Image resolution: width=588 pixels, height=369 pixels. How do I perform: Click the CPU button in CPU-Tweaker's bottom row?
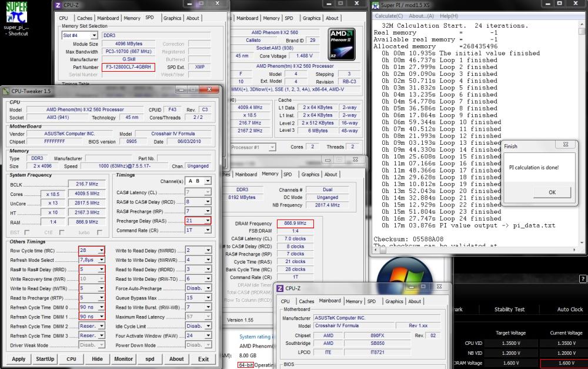(x=71, y=359)
